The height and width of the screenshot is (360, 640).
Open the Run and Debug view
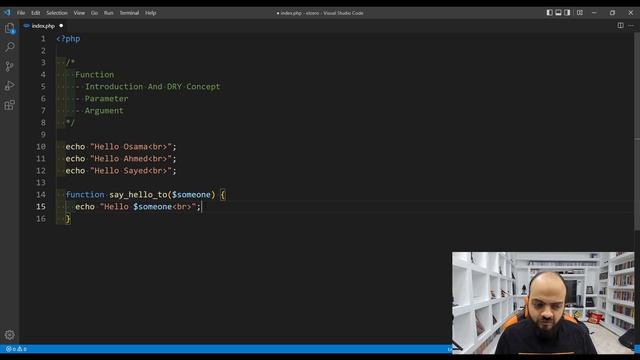point(10,86)
